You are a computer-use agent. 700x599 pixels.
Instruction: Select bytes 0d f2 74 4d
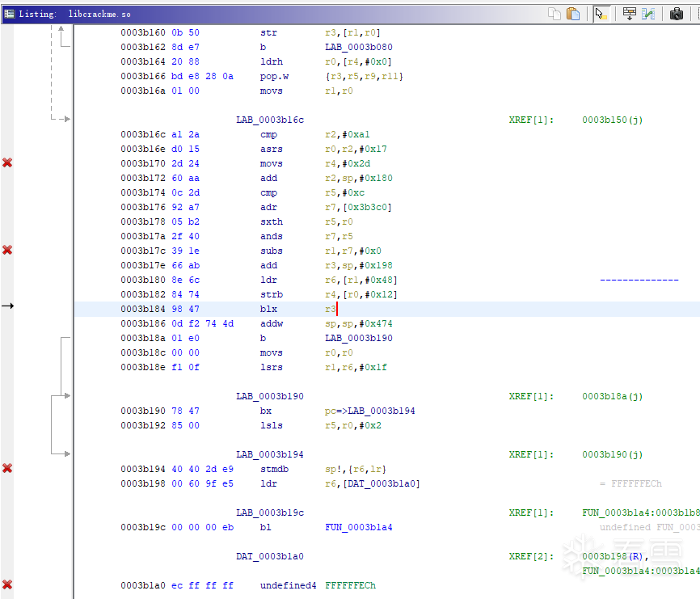tap(202, 323)
